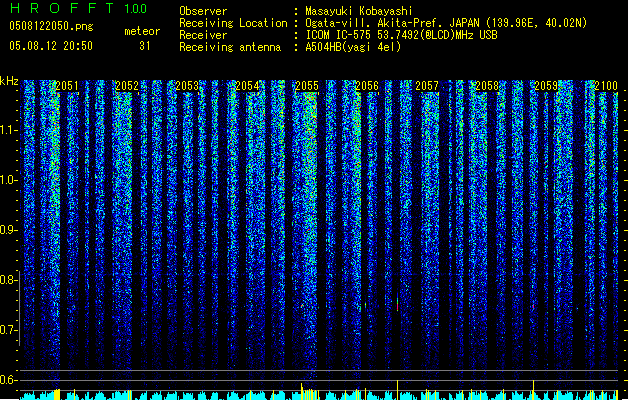This screenshot has height=400, width=629.
Task: Click time marker 2056
Action: [367, 86]
